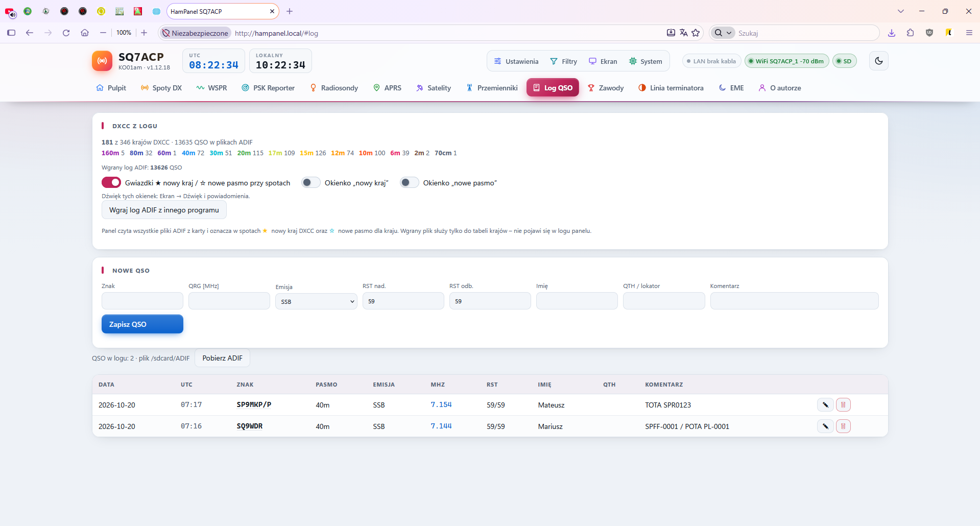Click the browser translate page icon
Screen dimensions: 980x526
(x=683, y=33)
